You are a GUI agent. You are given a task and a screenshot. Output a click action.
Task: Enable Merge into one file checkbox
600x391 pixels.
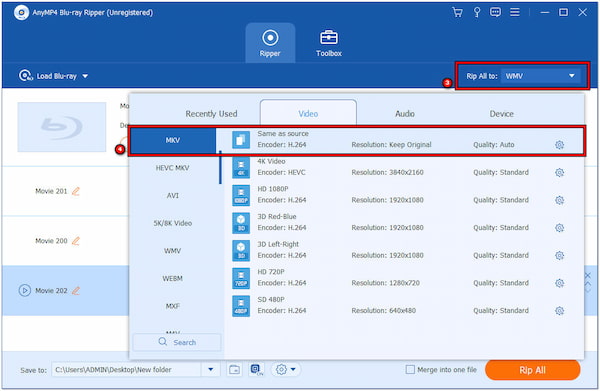click(410, 370)
